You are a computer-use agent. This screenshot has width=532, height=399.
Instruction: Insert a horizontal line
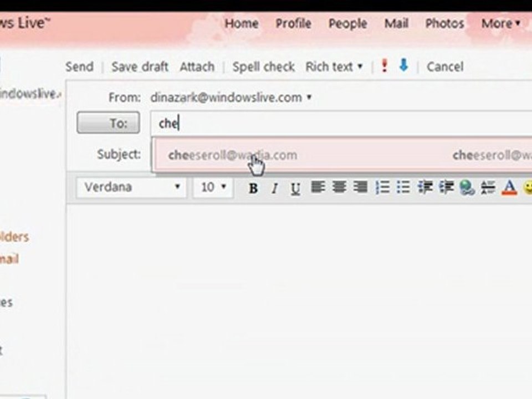point(488,187)
